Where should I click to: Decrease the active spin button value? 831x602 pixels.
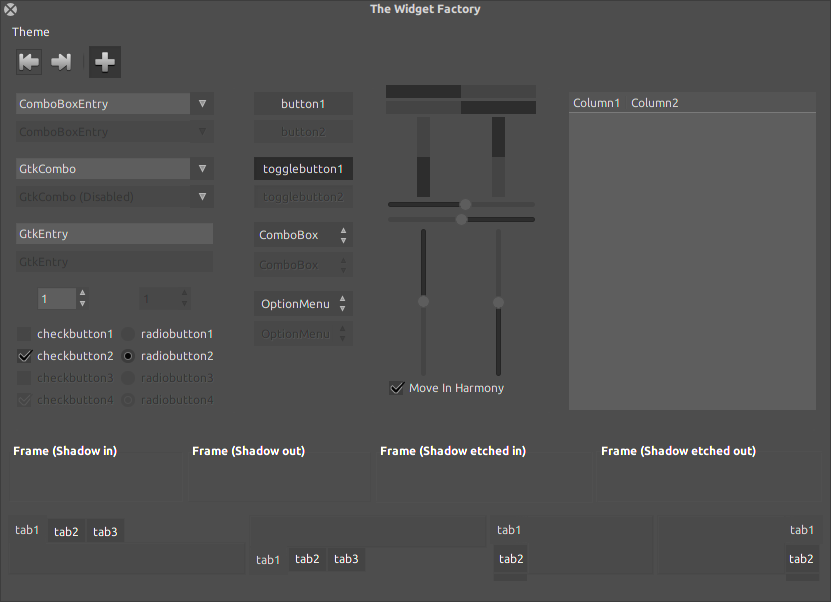82,304
